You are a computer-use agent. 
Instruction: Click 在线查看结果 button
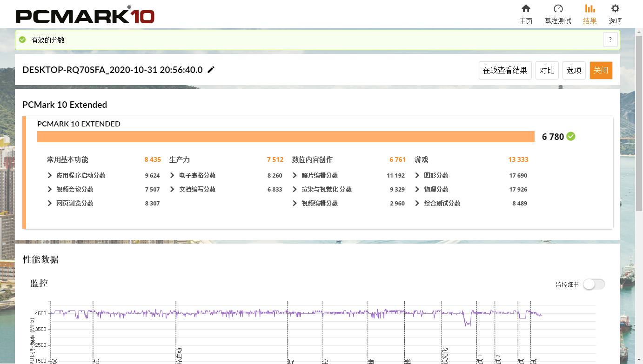coord(505,70)
